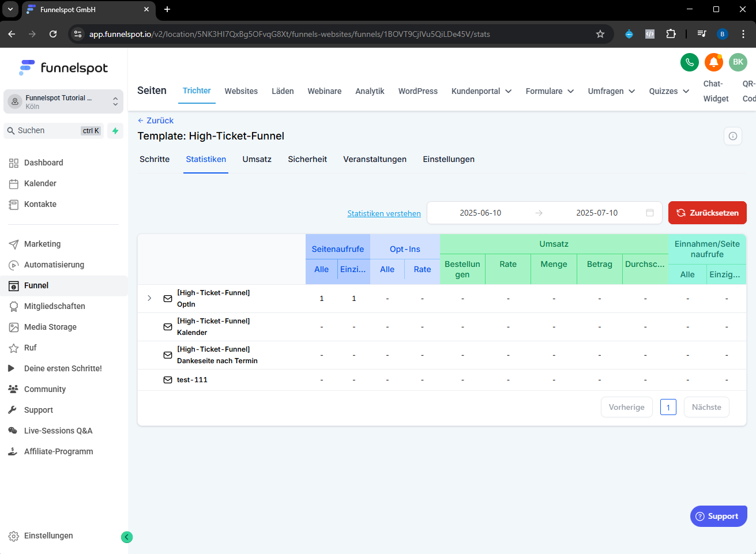The height and width of the screenshot is (554, 756).
Task: Switch to the Umsatz tab
Action: coord(257,159)
